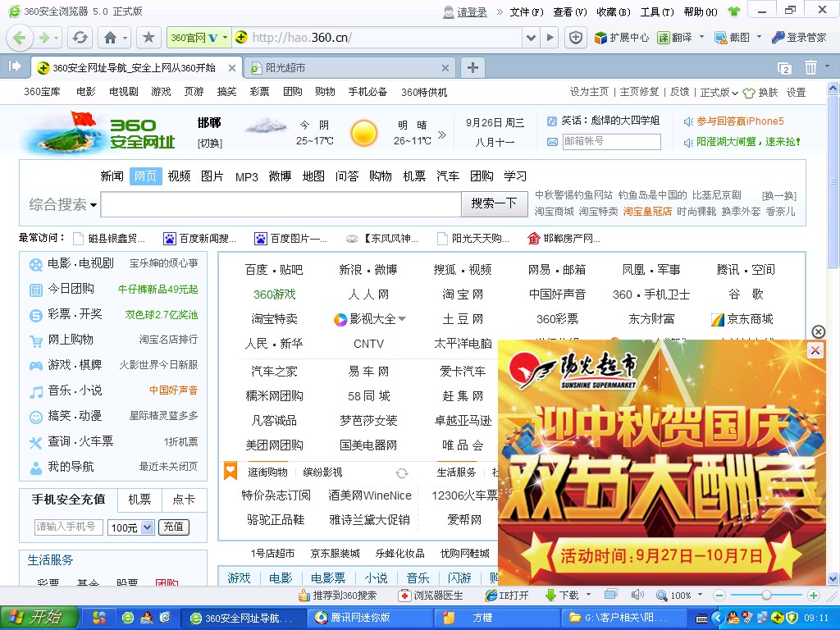Expand the 影视大全 dropdown arrow
Screen dimensions: 840x630
pyautogui.click(x=402, y=319)
